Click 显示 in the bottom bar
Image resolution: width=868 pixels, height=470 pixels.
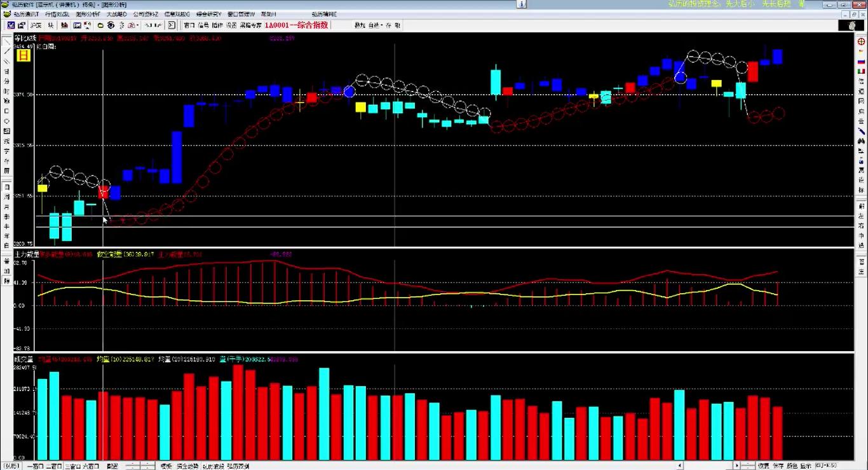806,466
